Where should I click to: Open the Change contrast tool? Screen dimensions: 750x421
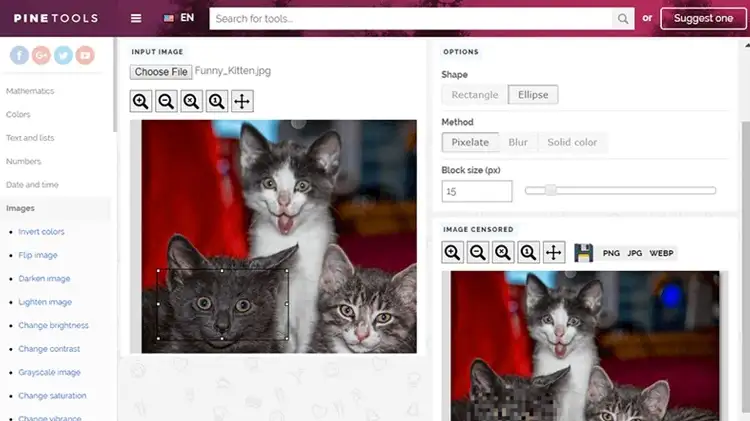pyautogui.click(x=49, y=349)
